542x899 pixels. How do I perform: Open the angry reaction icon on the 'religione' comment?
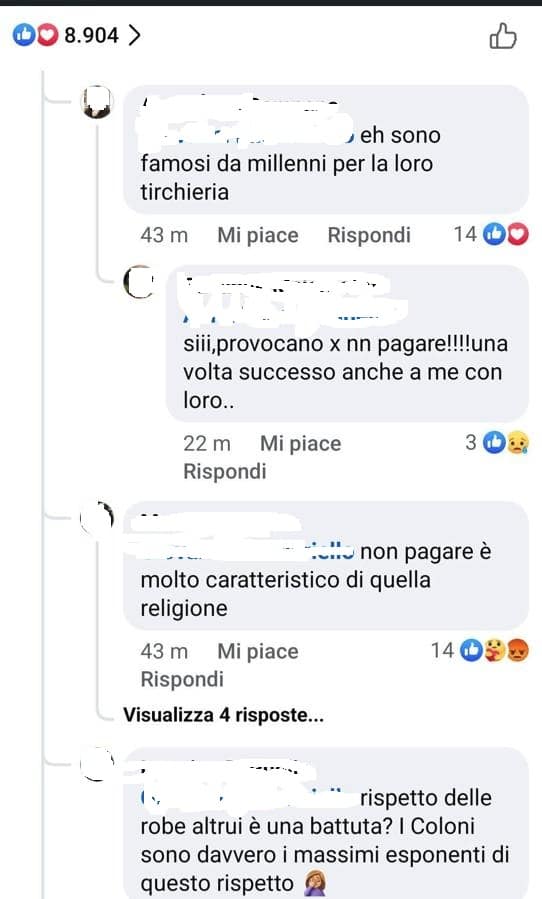coord(517,650)
